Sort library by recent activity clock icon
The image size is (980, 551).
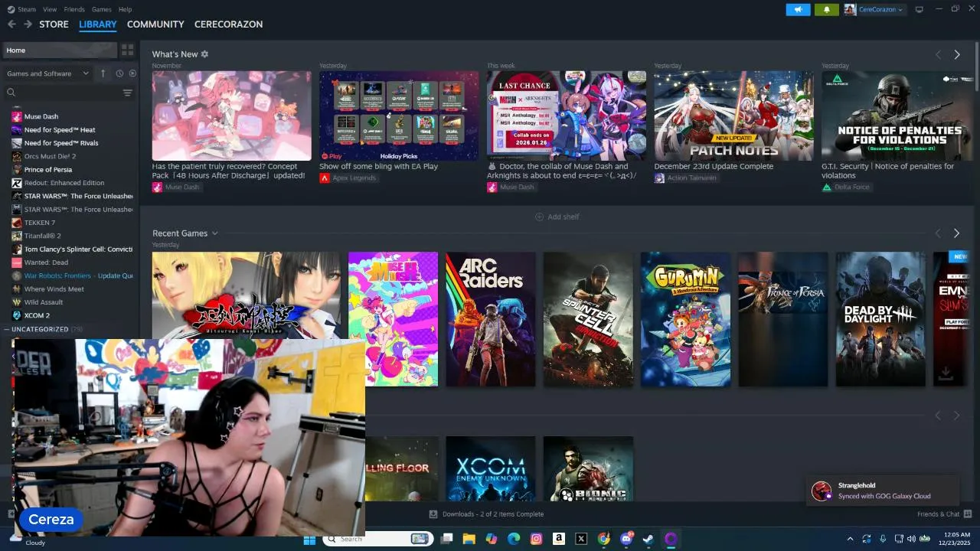coord(119,73)
